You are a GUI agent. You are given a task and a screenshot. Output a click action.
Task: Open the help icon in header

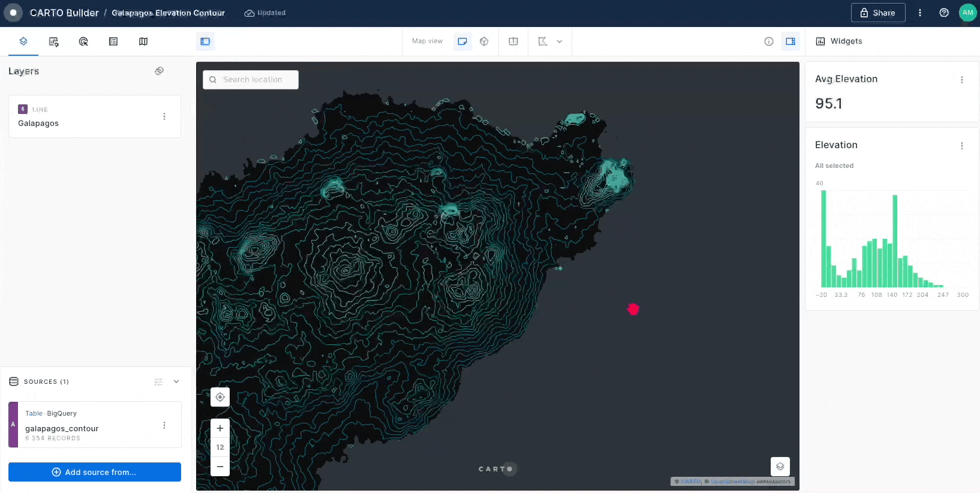tap(944, 13)
